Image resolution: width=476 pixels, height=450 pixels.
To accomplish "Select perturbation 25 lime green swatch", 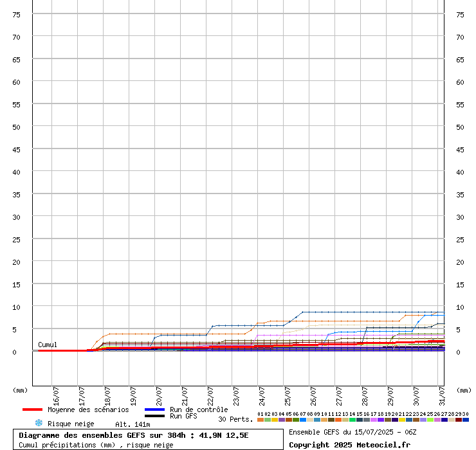I will (430, 420).
